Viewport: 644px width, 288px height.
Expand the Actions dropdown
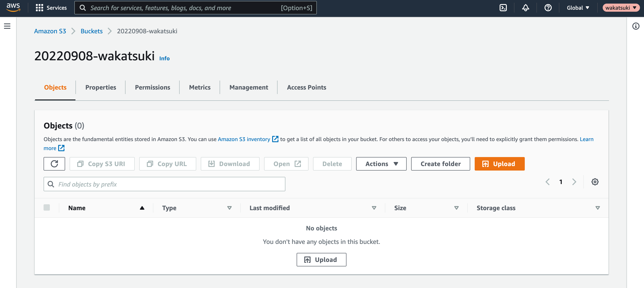[x=381, y=164]
